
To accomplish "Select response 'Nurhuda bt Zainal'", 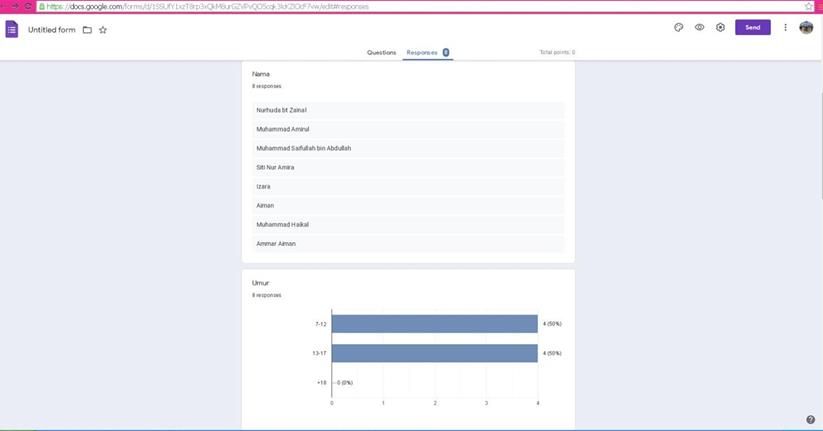I will coord(408,110).
